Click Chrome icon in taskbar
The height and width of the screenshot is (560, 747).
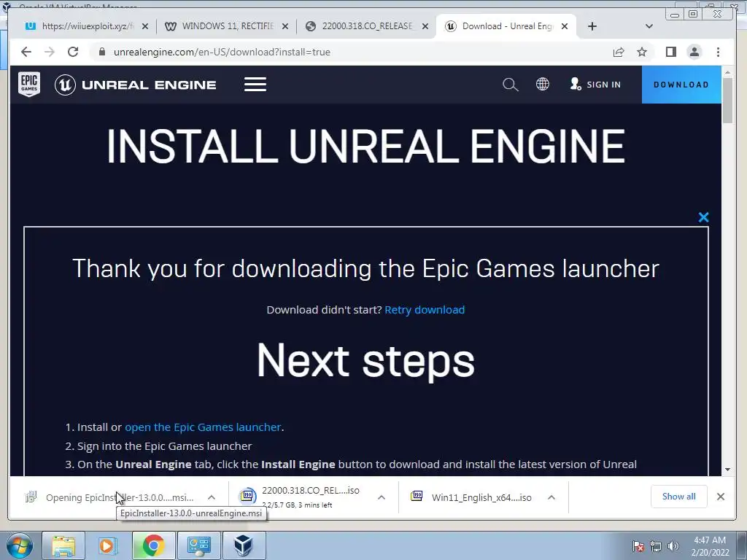153,545
